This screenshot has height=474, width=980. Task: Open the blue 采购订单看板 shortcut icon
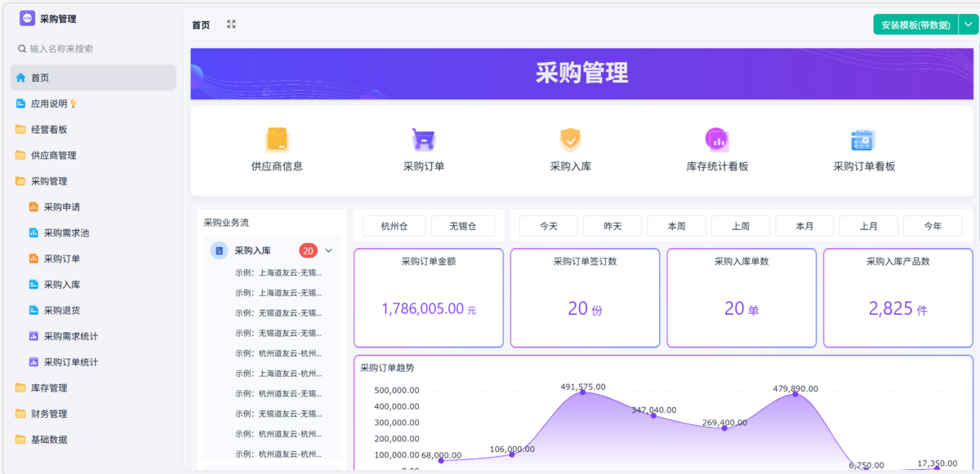[x=863, y=140]
